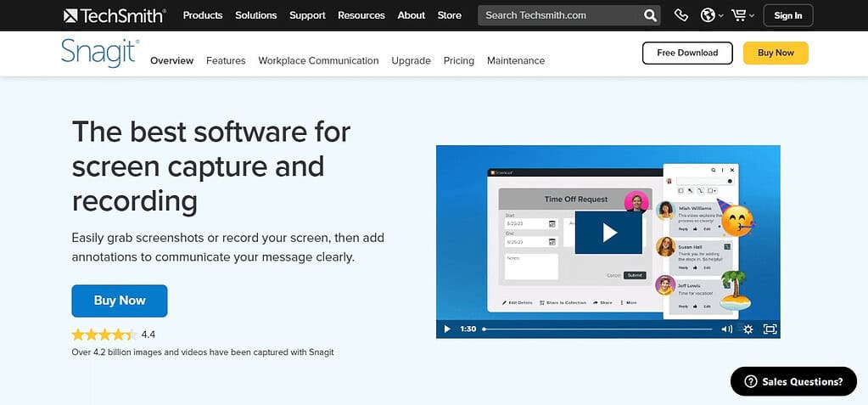Click the blue Buy Now button

(120, 301)
